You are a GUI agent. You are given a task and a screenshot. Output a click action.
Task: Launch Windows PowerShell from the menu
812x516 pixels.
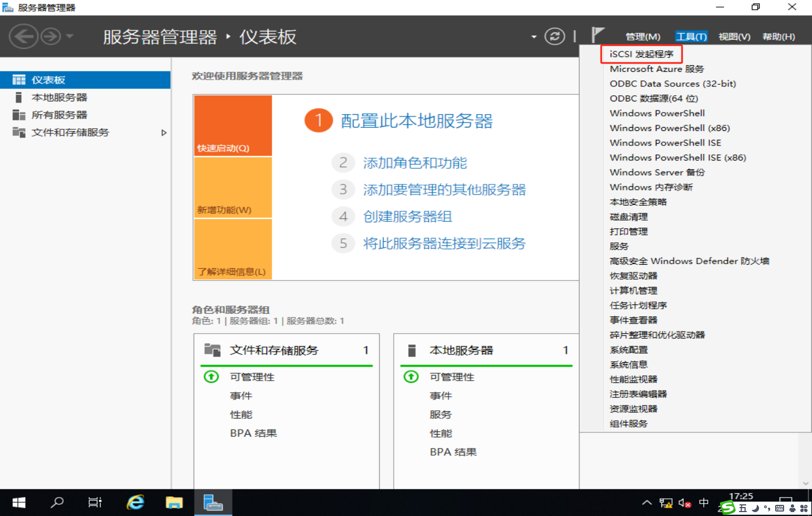pos(657,113)
